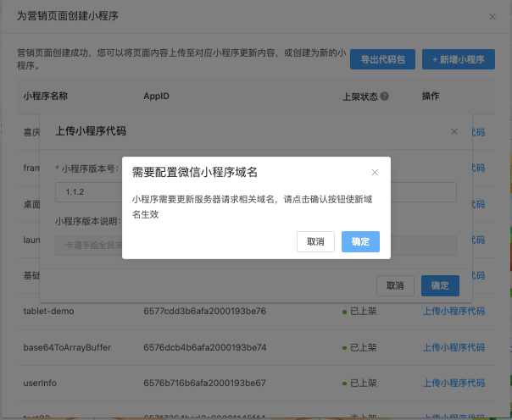The height and width of the screenshot is (420, 512).
Task: Click the AppID column header
Action: pos(156,97)
